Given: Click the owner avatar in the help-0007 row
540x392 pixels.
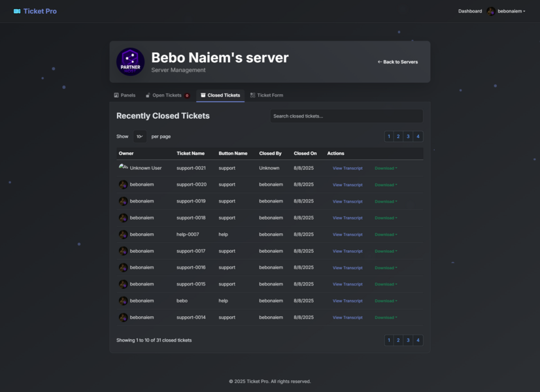Looking at the screenshot, I should (x=124, y=235).
